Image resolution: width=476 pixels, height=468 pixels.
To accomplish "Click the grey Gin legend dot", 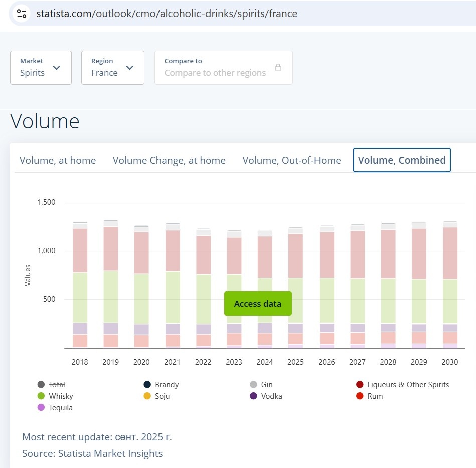I will point(253,385).
